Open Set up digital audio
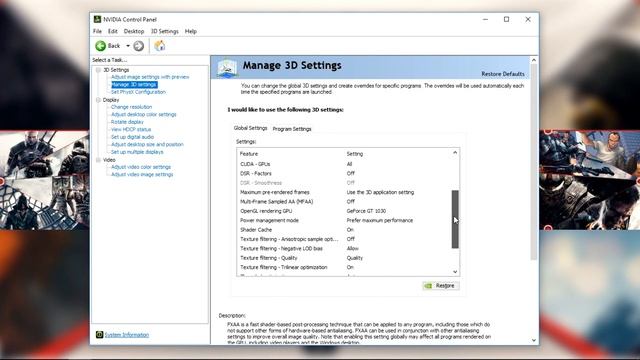Viewport: 640px width, 360px height. pyautogui.click(x=132, y=137)
